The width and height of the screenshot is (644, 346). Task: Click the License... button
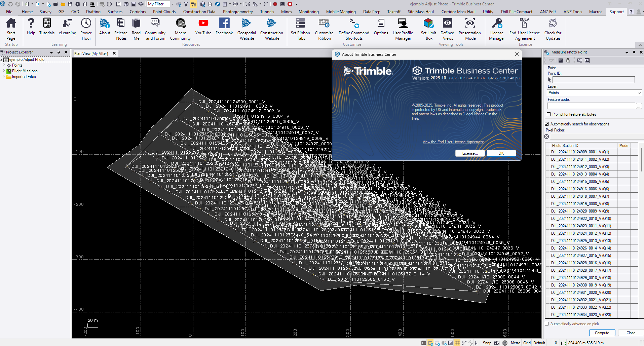470,153
